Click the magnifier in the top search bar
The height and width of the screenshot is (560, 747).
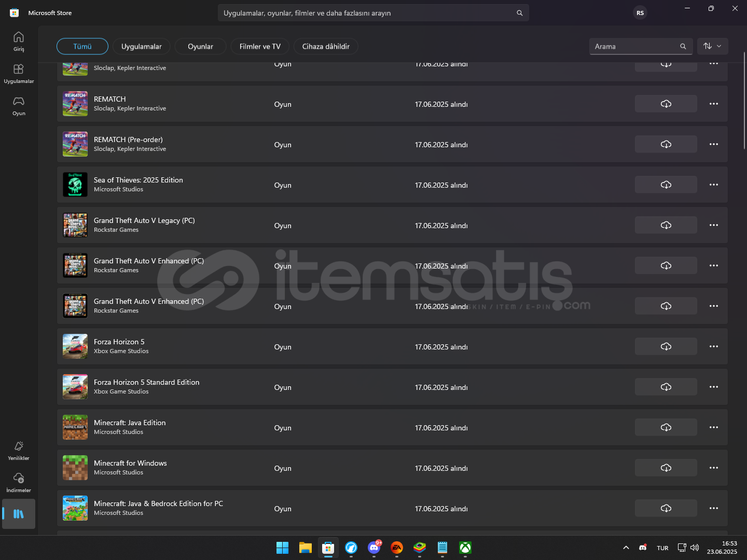click(519, 13)
